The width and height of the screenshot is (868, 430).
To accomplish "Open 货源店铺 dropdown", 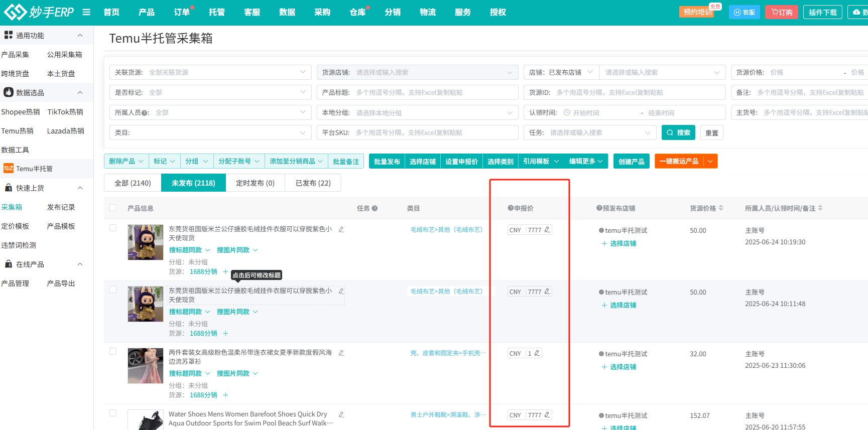I will coord(417,72).
